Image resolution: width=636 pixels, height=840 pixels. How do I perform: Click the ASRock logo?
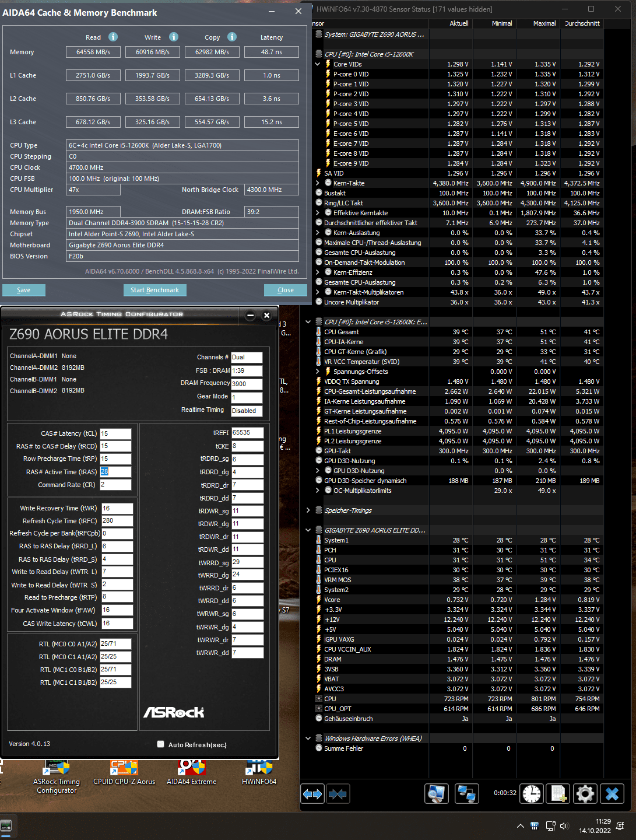(x=174, y=712)
